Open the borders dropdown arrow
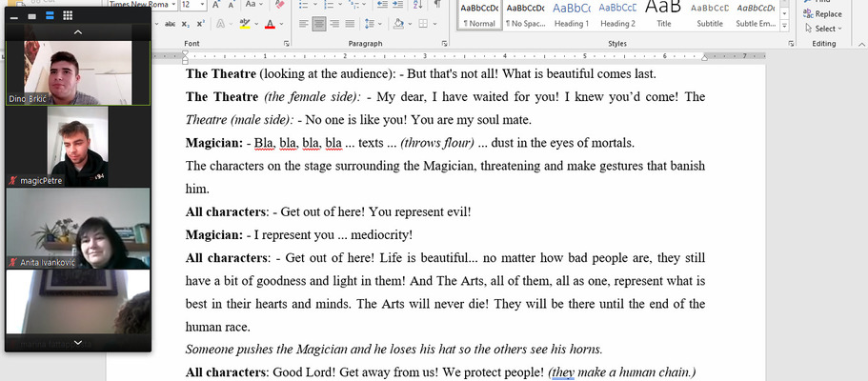The width and height of the screenshot is (868, 381). [x=435, y=24]
